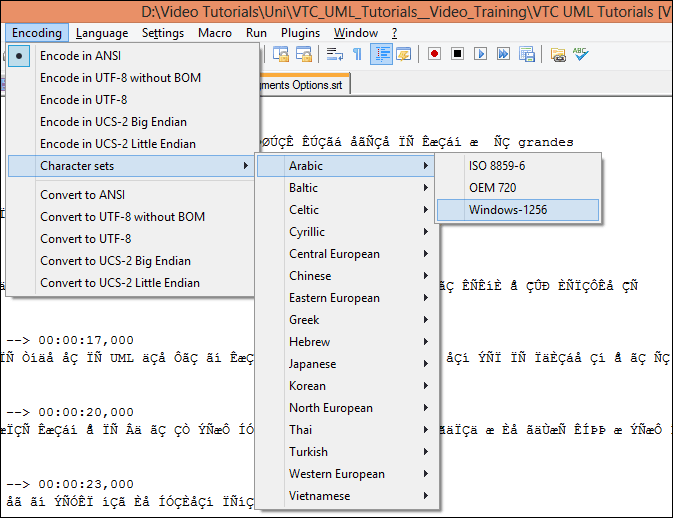Choose Windows-1256 Arabic encoding

pos(508,209)
